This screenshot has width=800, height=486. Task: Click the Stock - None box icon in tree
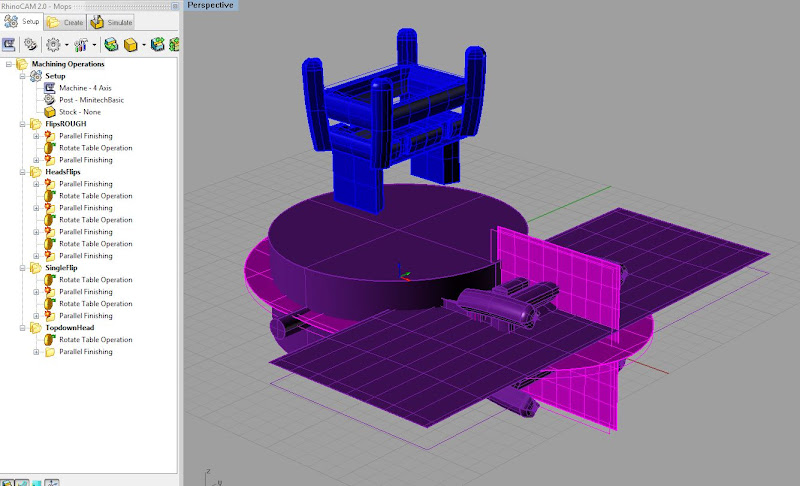(x=49, y=112)
